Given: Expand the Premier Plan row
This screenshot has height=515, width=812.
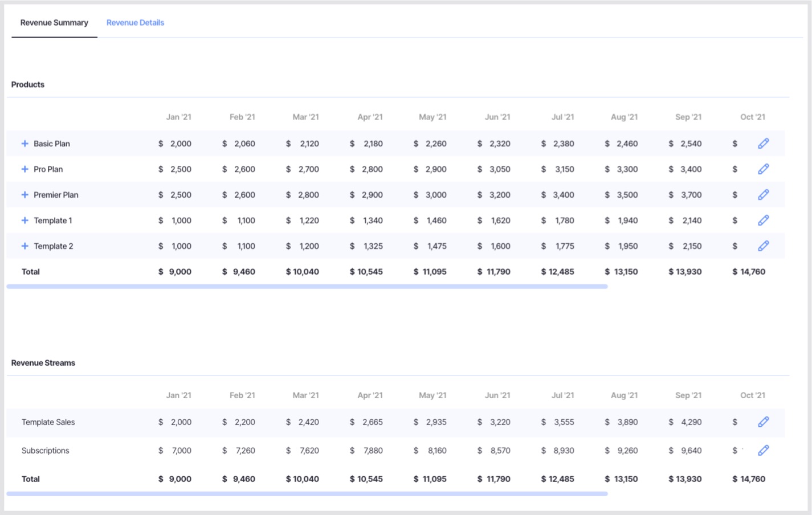Looking at the screenshot, I should click(x=25, y=195).
